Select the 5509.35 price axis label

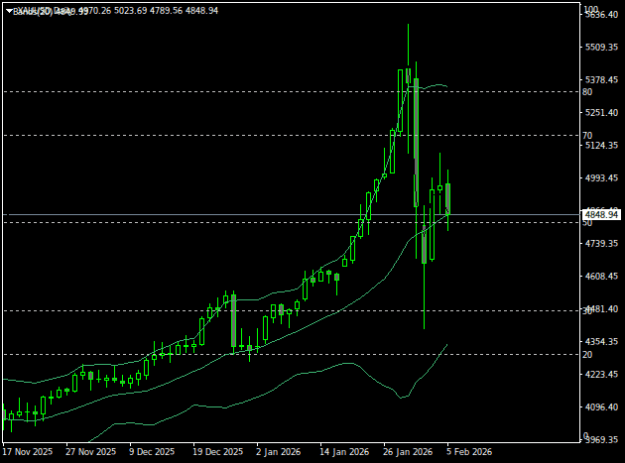click(x=601, y=47)
